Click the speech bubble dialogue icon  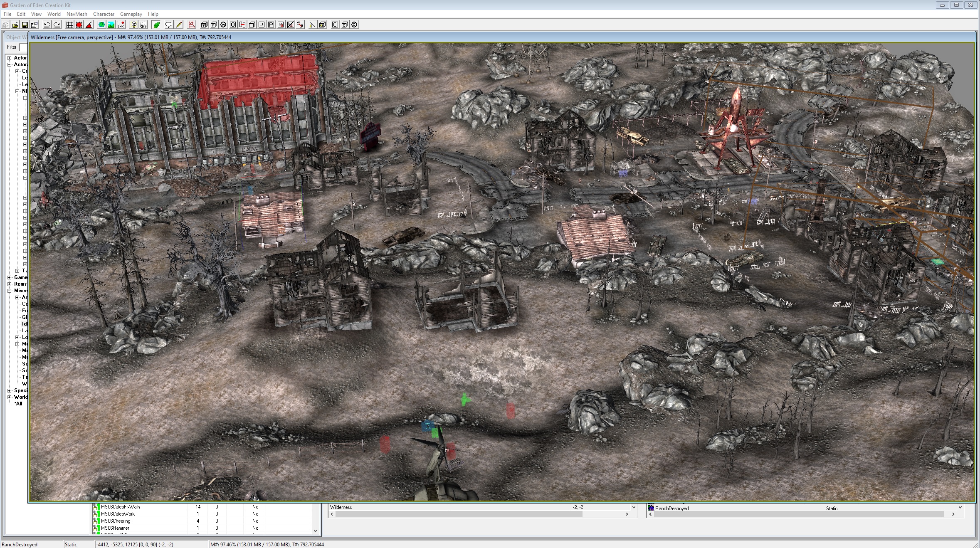click(x=168, y=25)
